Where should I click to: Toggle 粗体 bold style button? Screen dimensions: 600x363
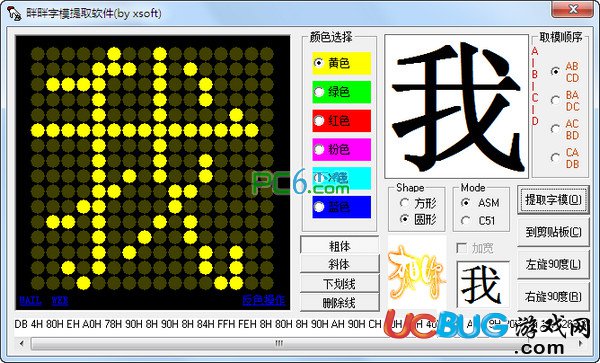[x=340, y=246]
